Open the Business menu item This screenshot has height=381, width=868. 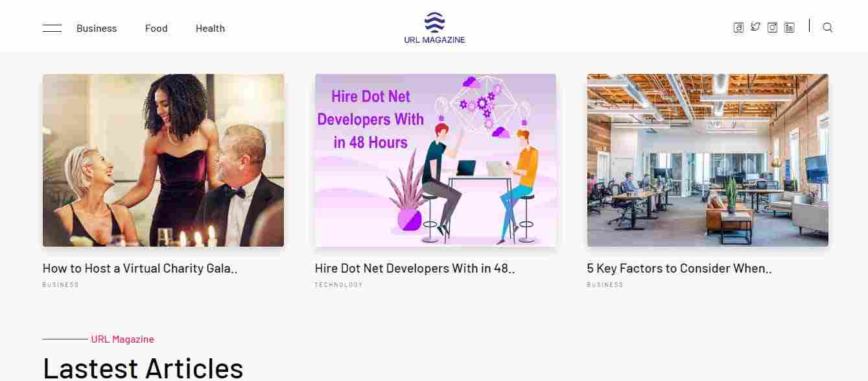97,29
